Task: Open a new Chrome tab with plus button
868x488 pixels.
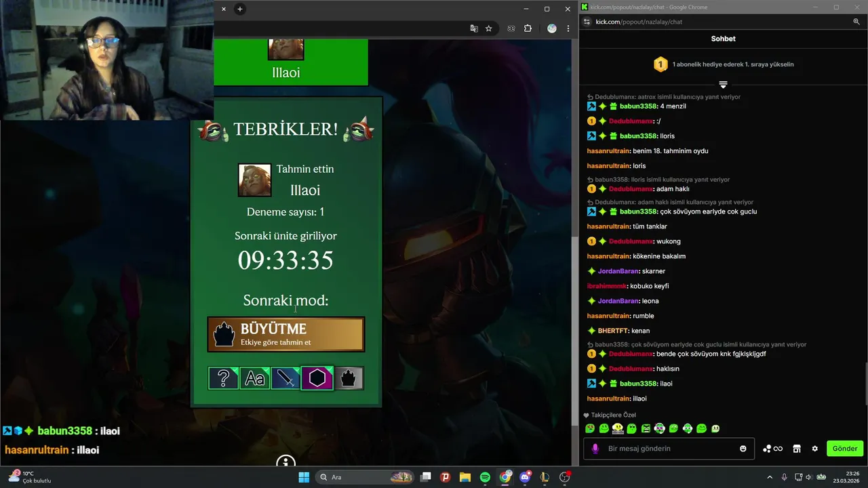Action: click(x=239, y=9)
